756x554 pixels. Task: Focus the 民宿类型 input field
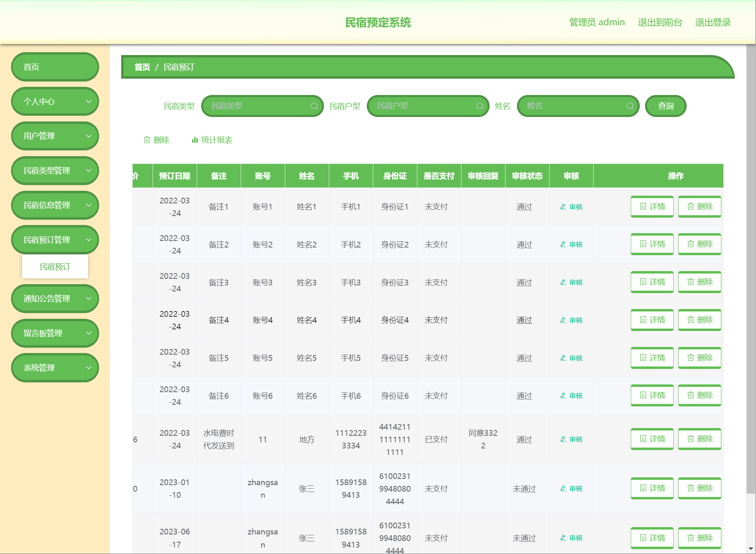262,106
